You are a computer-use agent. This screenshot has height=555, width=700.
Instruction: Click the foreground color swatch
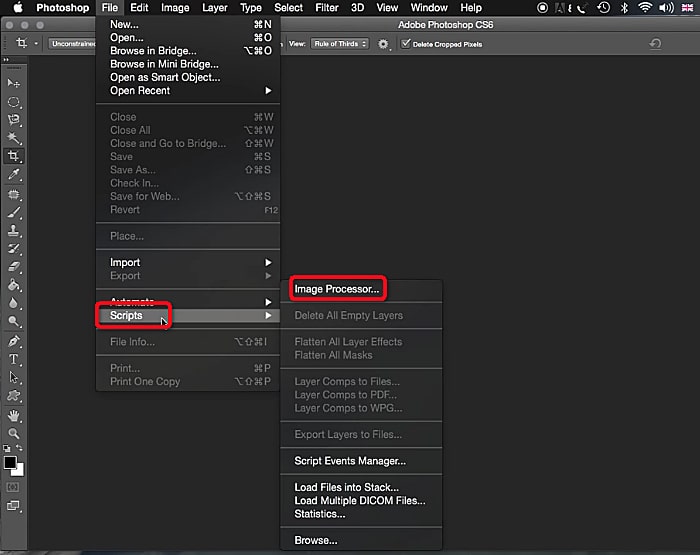click(x=10, y=463)
